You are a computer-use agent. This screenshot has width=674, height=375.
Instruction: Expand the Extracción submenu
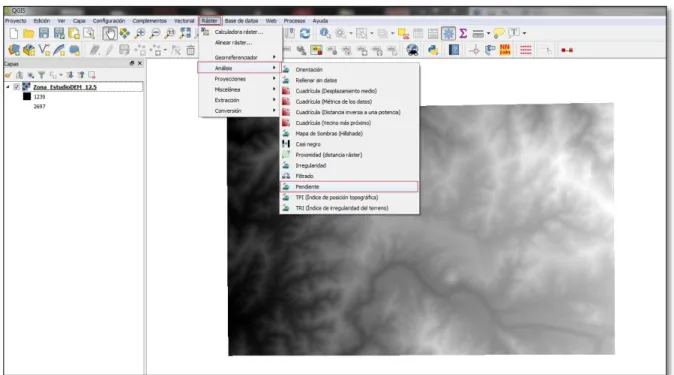point(240,100)
